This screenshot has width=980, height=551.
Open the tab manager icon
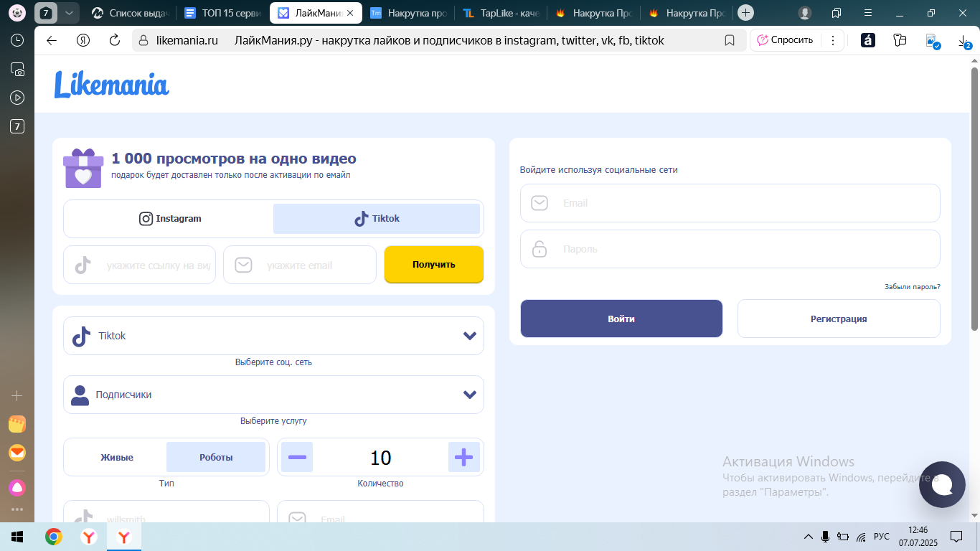click(837, 13)
